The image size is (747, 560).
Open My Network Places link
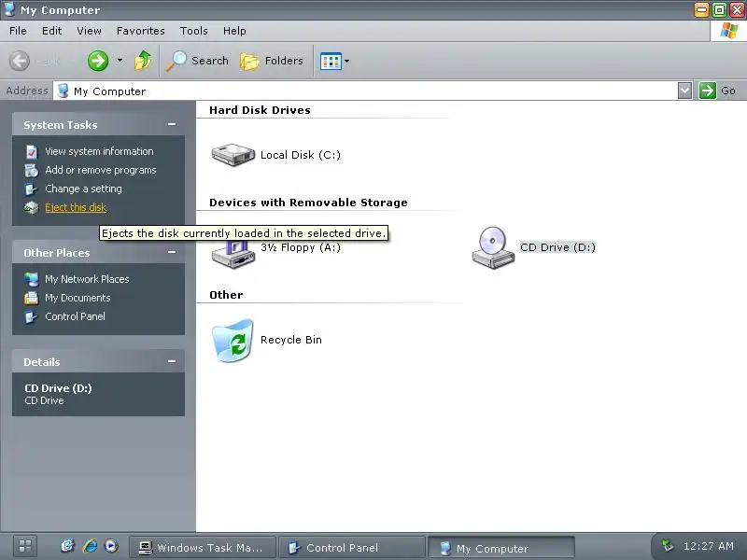coord(87,279)
